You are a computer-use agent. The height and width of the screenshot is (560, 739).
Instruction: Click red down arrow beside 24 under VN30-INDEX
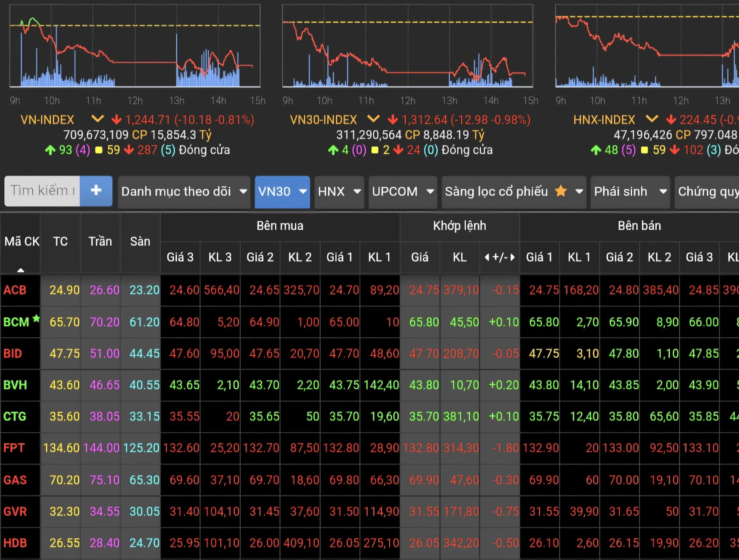[x=398, y=150]
